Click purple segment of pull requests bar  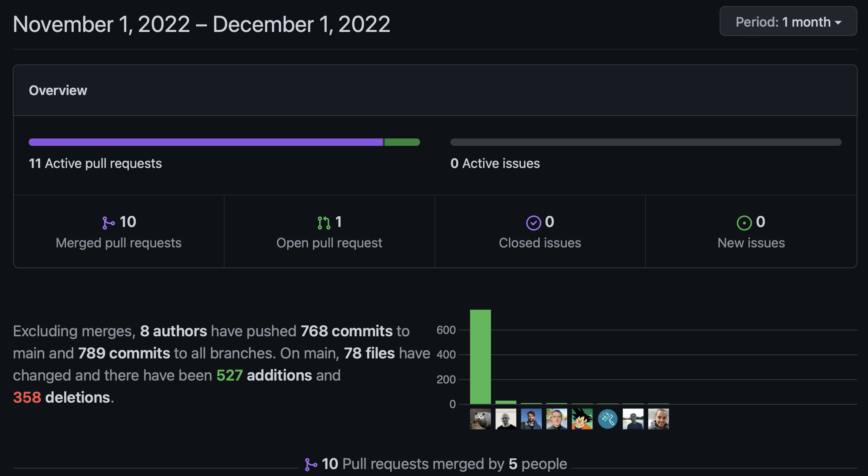tap(205, 142)
